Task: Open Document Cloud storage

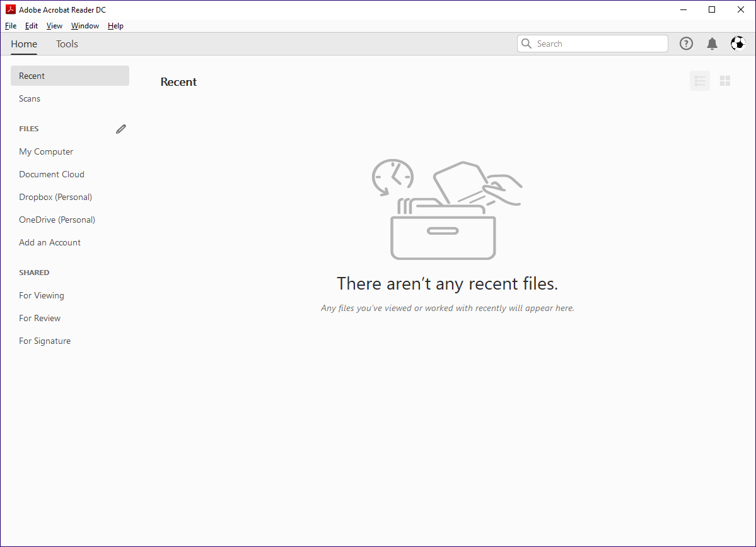Action: (x=51, y=174)
